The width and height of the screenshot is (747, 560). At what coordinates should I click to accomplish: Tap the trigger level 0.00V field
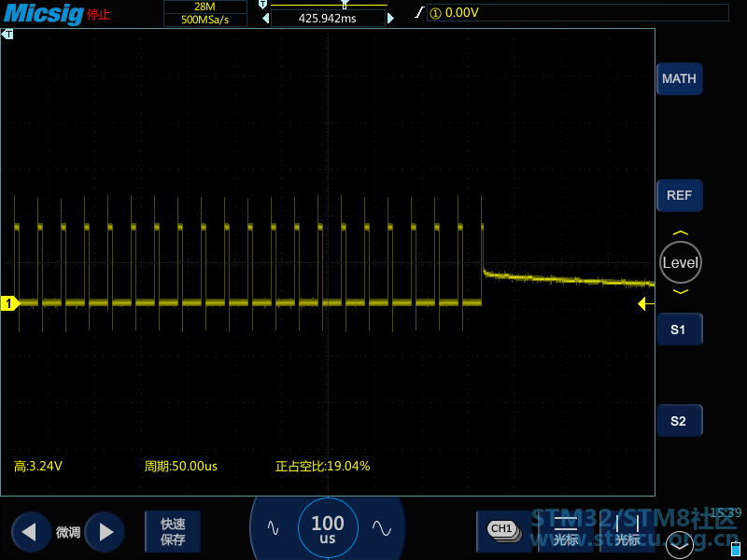coord(577,13)
